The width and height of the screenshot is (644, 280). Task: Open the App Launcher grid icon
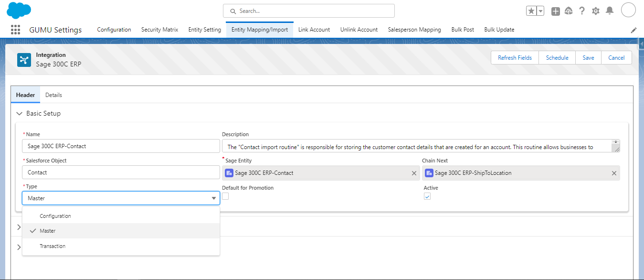[x=15, y=30]
